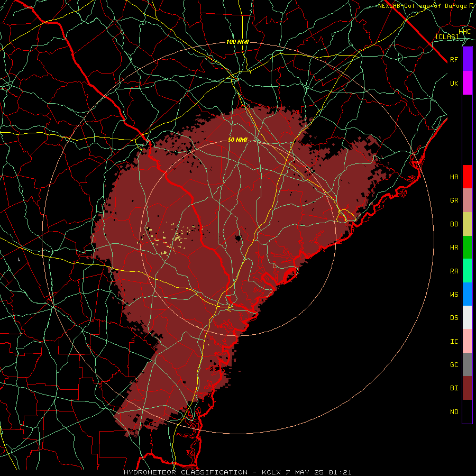Click the [CLAS] units label

pos(447,37)
